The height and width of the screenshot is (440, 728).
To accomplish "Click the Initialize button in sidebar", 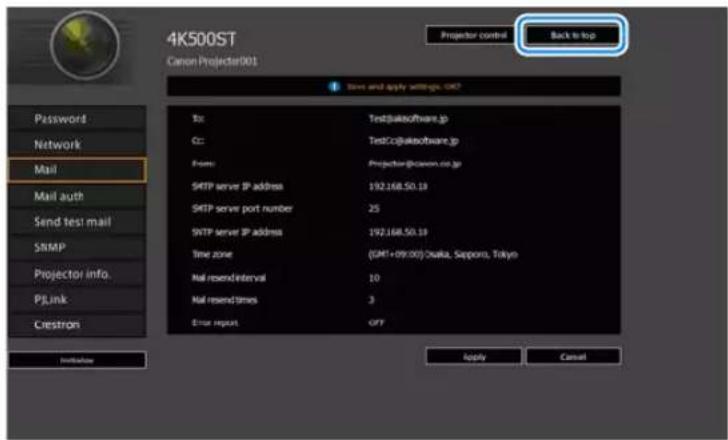I will (x=77, y=360).
